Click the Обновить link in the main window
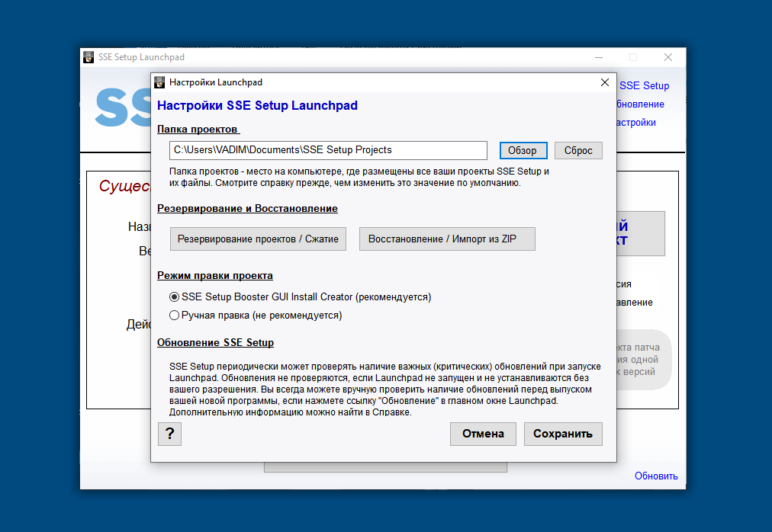This screenshot has width=772, height=532. point(656,476)
